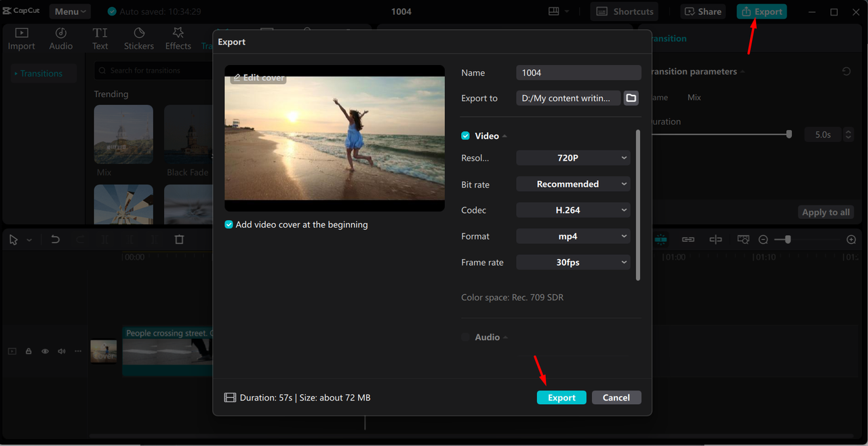868x446 pixels.
Task: Switch to the Audio tab
Action: [x=60, y=39]
